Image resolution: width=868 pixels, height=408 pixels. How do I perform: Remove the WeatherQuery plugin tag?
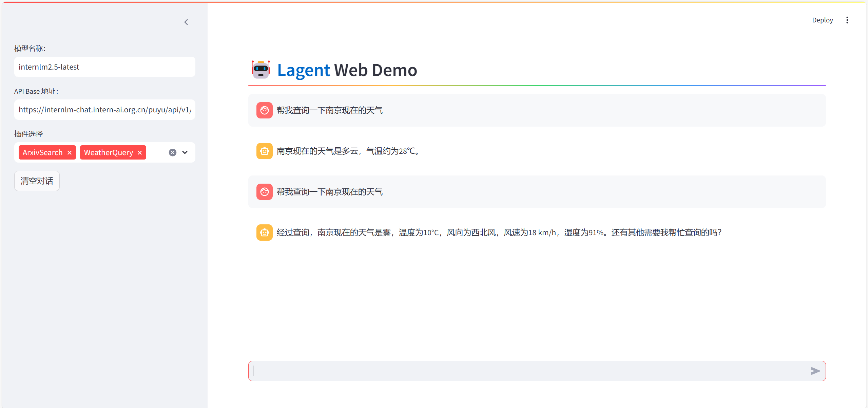coord(140,153)
